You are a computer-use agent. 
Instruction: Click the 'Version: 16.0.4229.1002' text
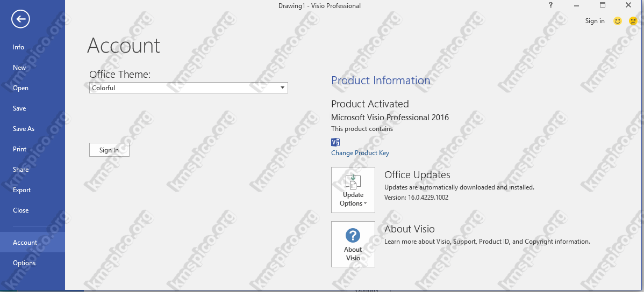pos(416,198)
